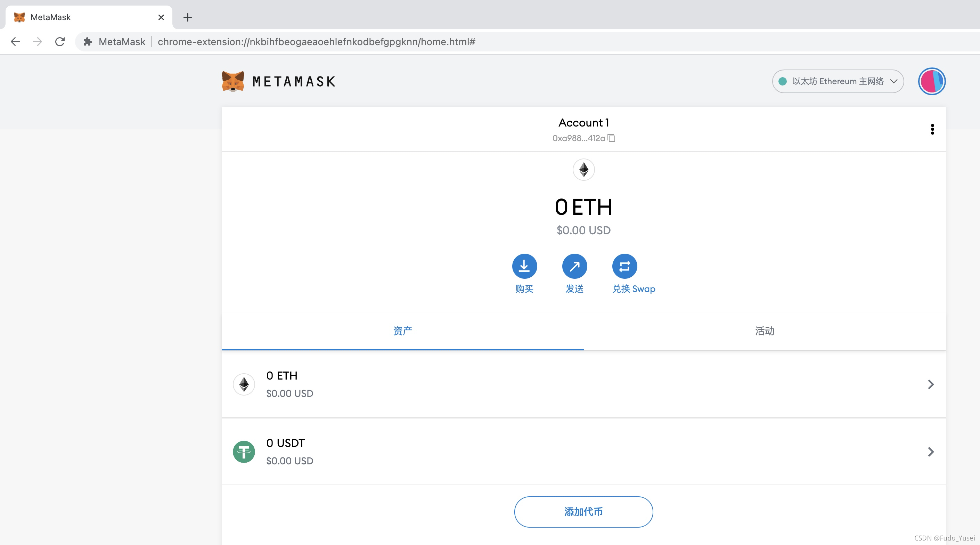Expand the 0 ETH asset row chevron
980x545 pixels.
(931, 384)
